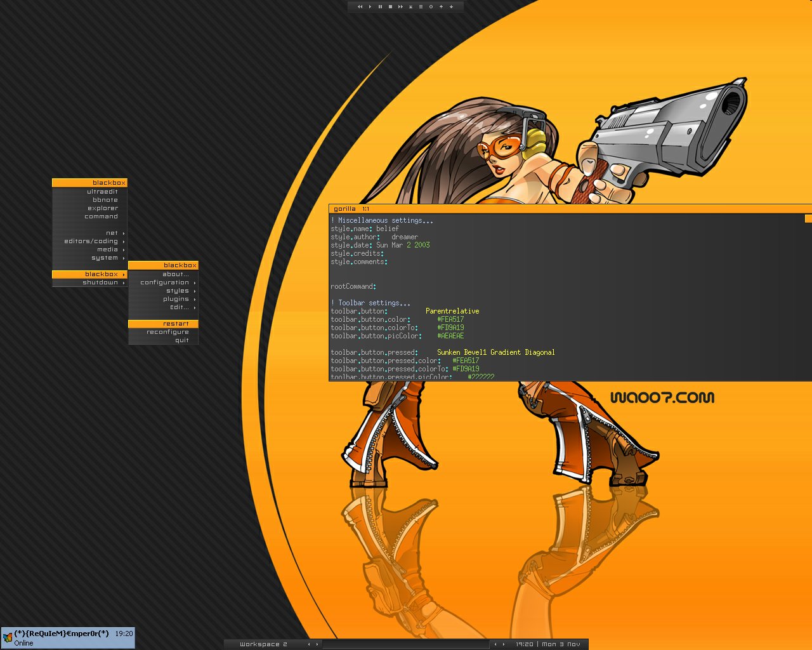Image resolution: width=812 pixels, height=650 pixels.
Task: Select quit in the blackbox submenu
Action: coord(163,340)
